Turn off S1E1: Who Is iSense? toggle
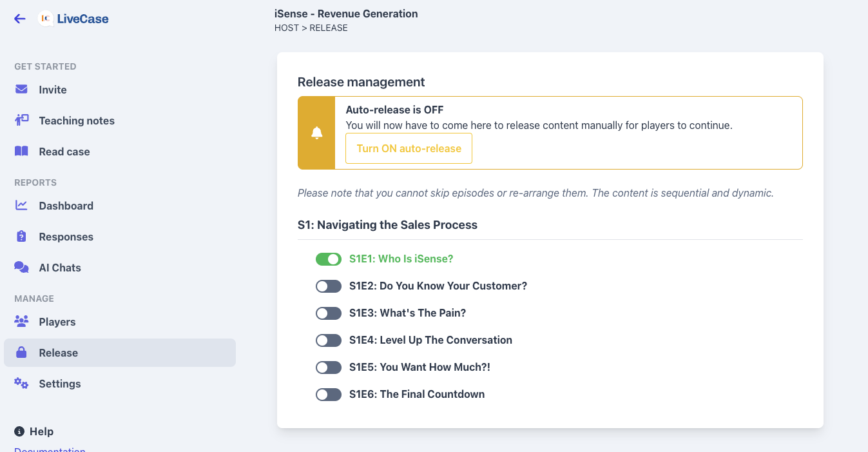 pos(329,259)
